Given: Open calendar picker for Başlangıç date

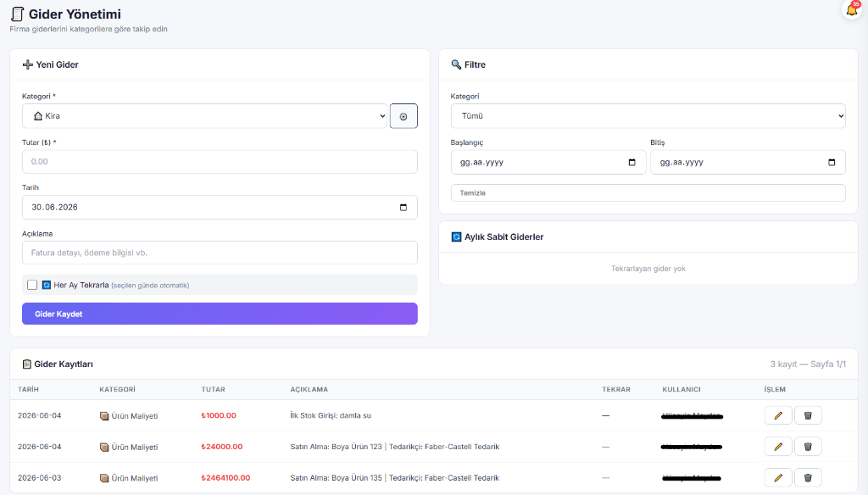Looking at the screenshot, I should pos(632,162).
